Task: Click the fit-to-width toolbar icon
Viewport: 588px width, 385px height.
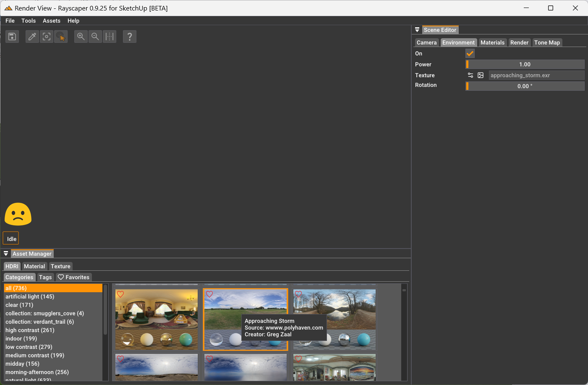Action: pos(110,37)
